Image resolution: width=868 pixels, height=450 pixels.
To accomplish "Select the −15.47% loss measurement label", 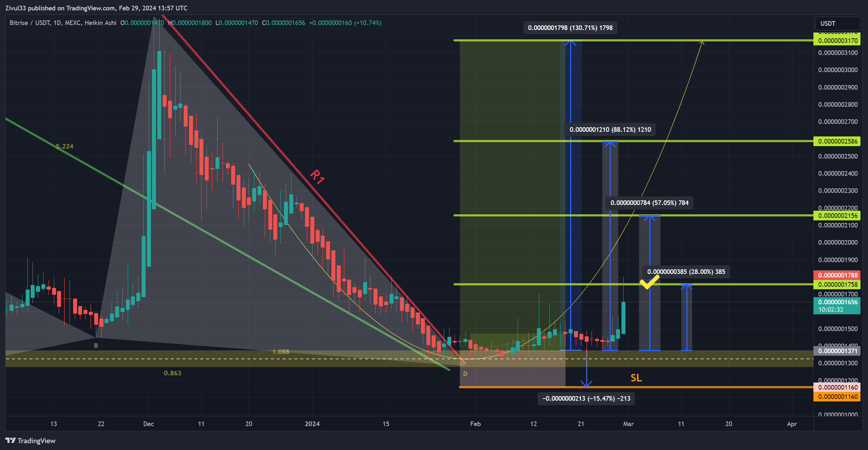I will (586, 399).
